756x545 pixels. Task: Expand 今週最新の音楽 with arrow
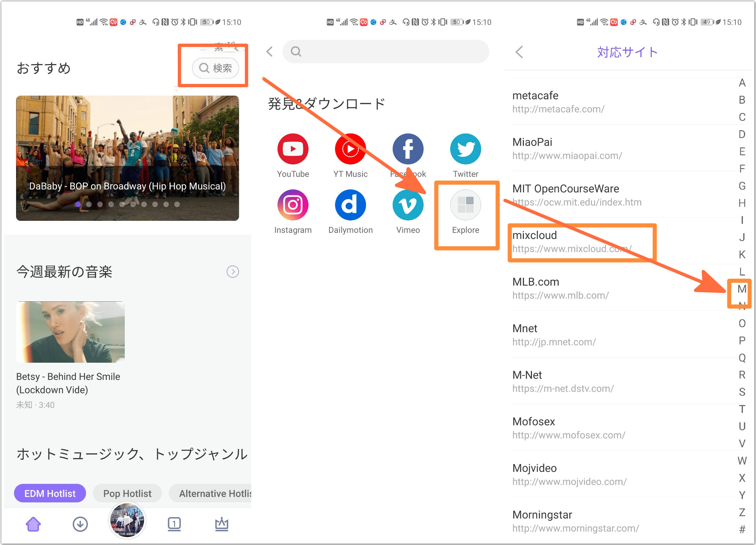(233, 271)
